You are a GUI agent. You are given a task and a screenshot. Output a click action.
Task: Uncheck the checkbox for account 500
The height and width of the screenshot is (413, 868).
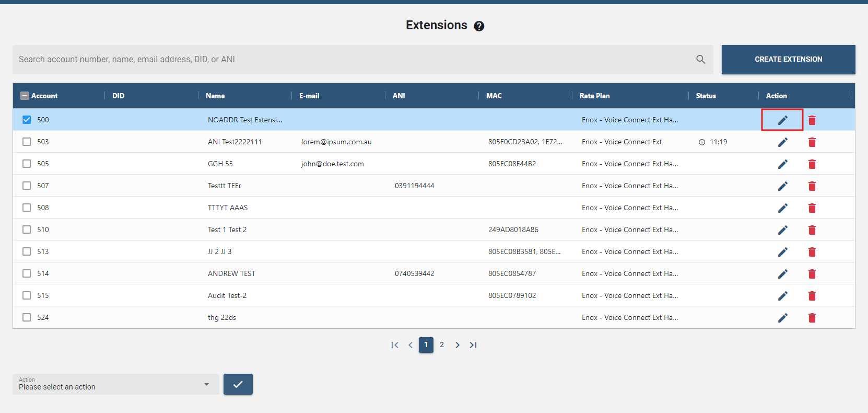click(27, 120)
